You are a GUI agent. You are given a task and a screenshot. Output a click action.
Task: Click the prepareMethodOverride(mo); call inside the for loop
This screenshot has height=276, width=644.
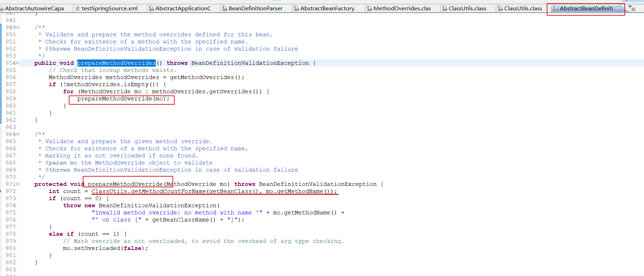[x=123, y=99]
